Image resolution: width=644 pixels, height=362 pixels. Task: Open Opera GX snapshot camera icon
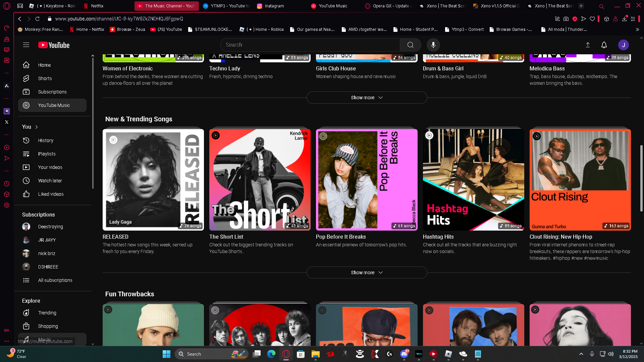click(566, 19)
